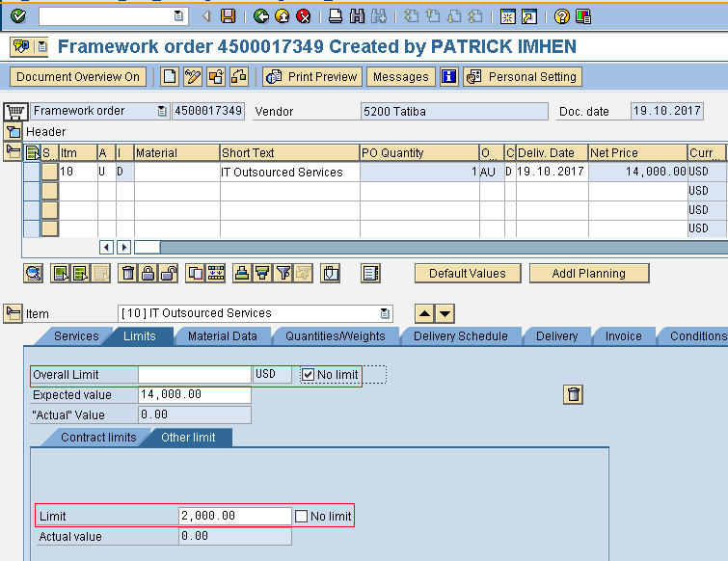Open the item selector dropdown for IT Outsourced Services
Viewport: 728px width, 561px height.
coord(385,313)
